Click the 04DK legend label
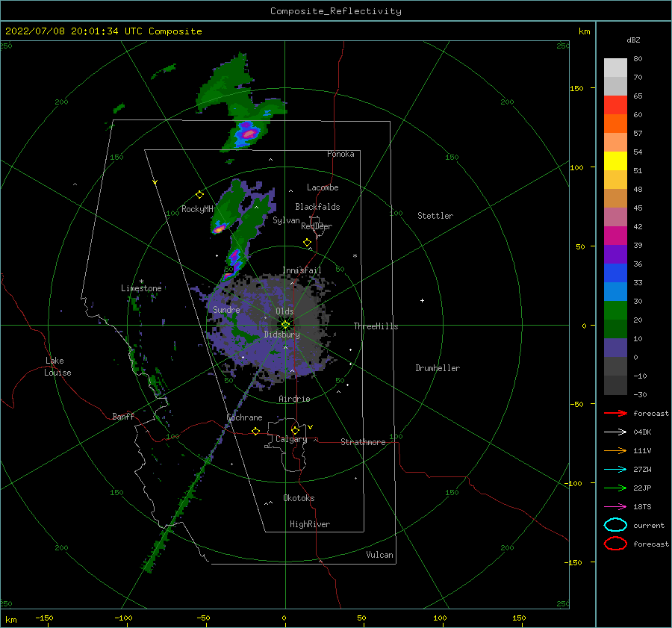The height and width of the screenshot is (628, 672). 642,432
